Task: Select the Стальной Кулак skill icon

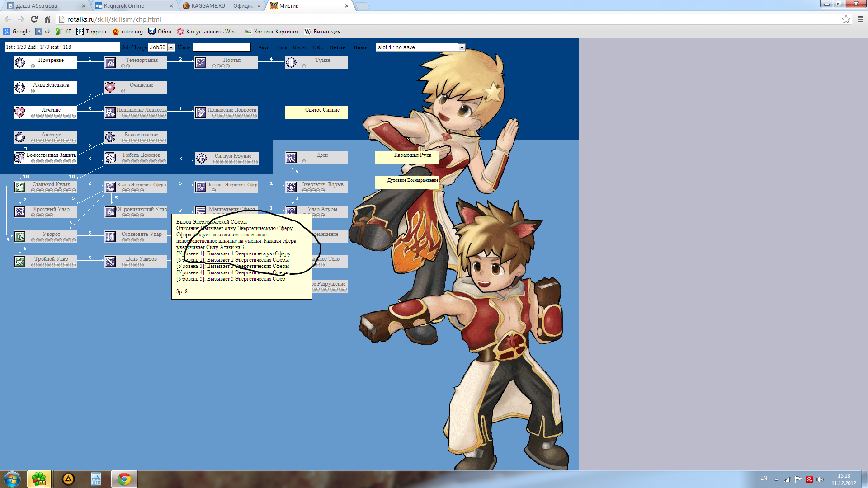Action: point(20,187)
